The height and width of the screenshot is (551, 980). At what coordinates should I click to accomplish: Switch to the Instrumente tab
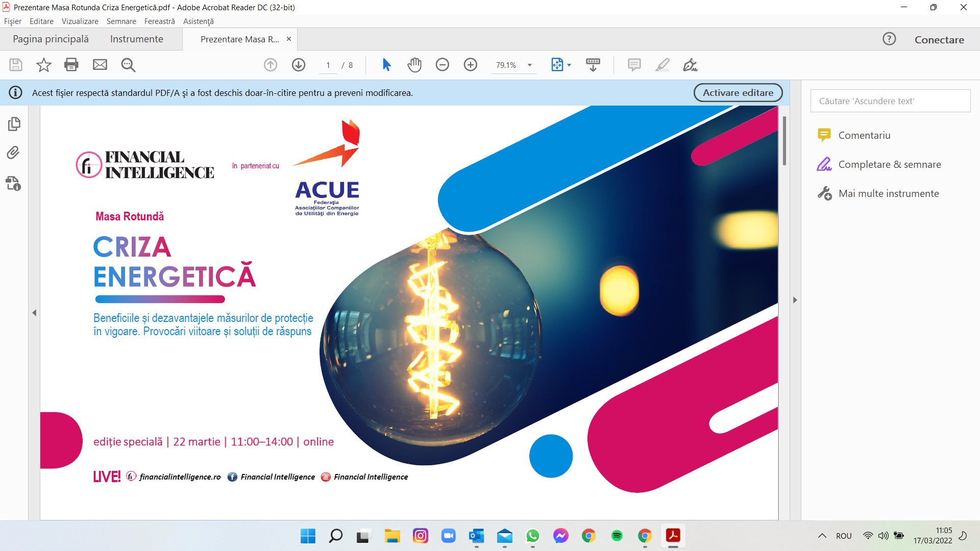pyautogui.click(x=136, y=39)
